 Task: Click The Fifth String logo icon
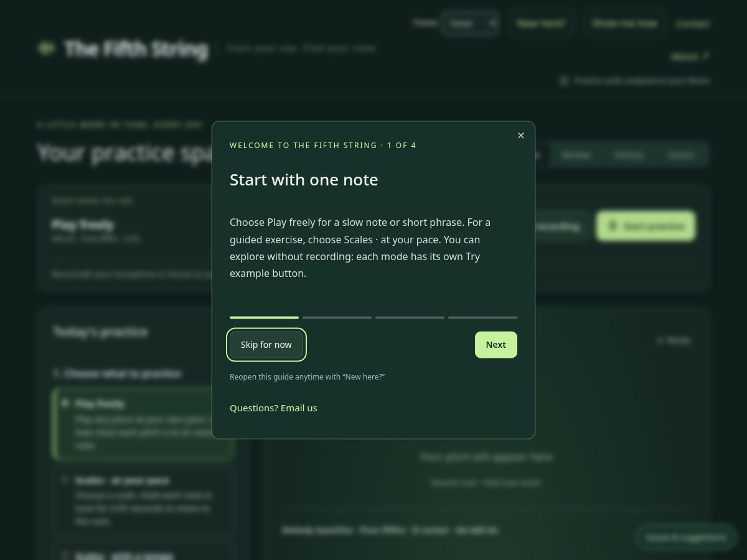click(46, 48)
